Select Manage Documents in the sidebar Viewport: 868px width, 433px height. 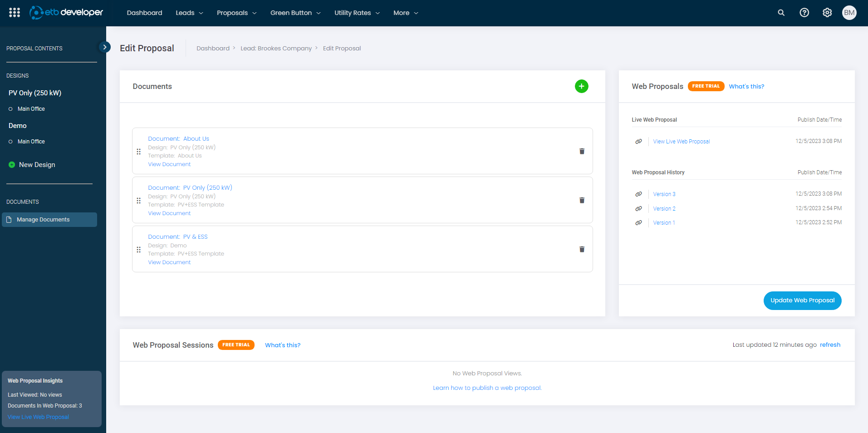pyautogui.click(x=43, y=219)
